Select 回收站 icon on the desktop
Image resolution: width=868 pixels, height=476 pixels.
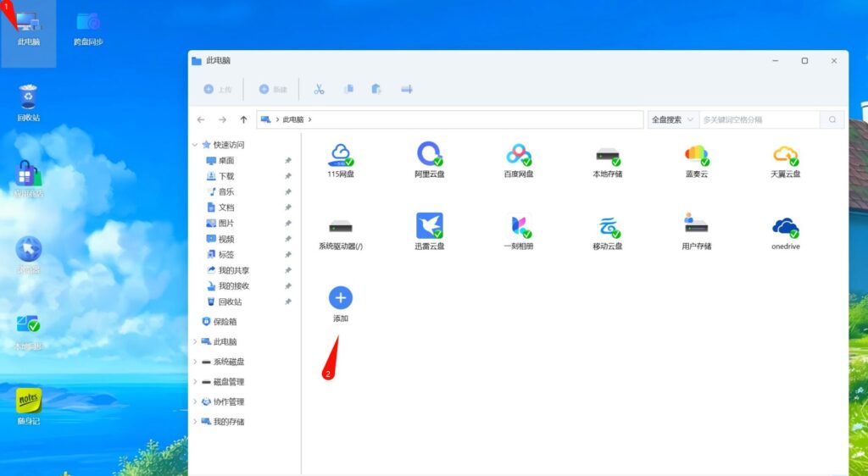pyautogui.click(x=28, y=103)
